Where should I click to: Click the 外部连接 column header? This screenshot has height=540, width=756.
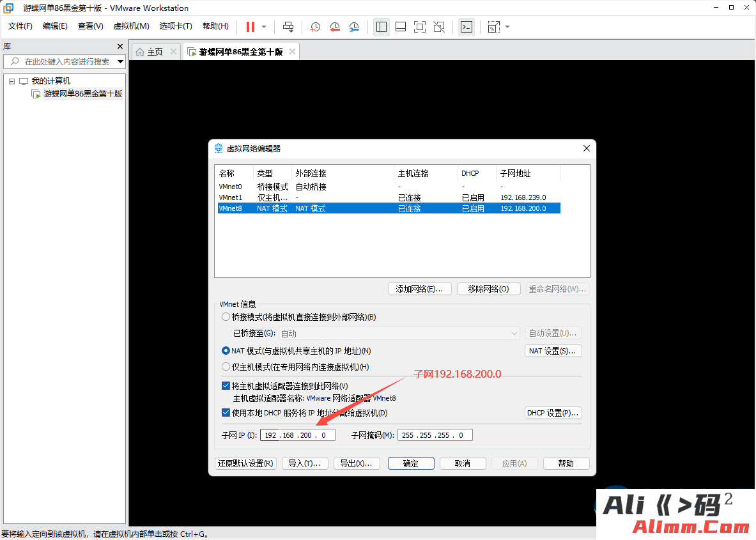pyautogui.click(x=343, y=173)
